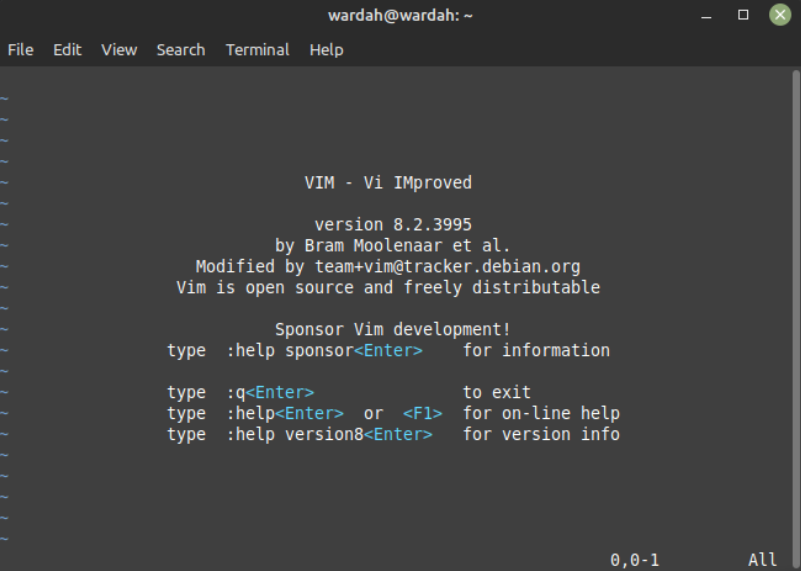
Task: Open the Edit menu
Action: pyautogui.click(x=67, y=50)
